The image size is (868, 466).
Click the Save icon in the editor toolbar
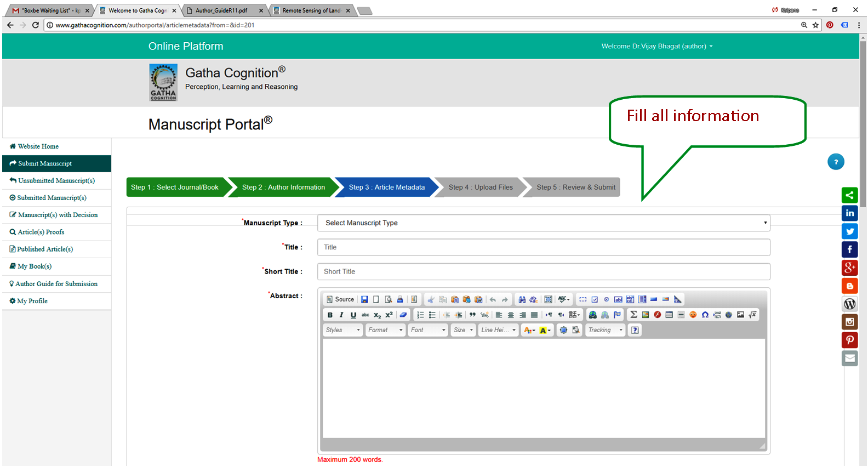coord(364,299)
